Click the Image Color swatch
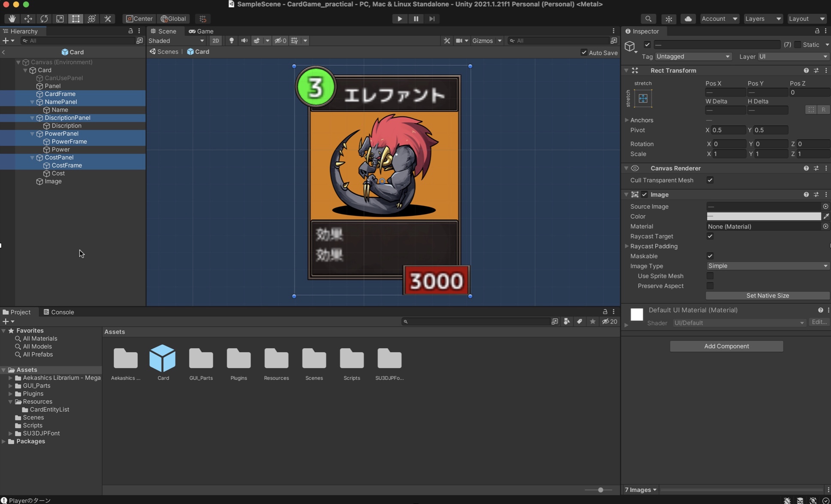Viewport: 831px width, 504px height. 763,216
